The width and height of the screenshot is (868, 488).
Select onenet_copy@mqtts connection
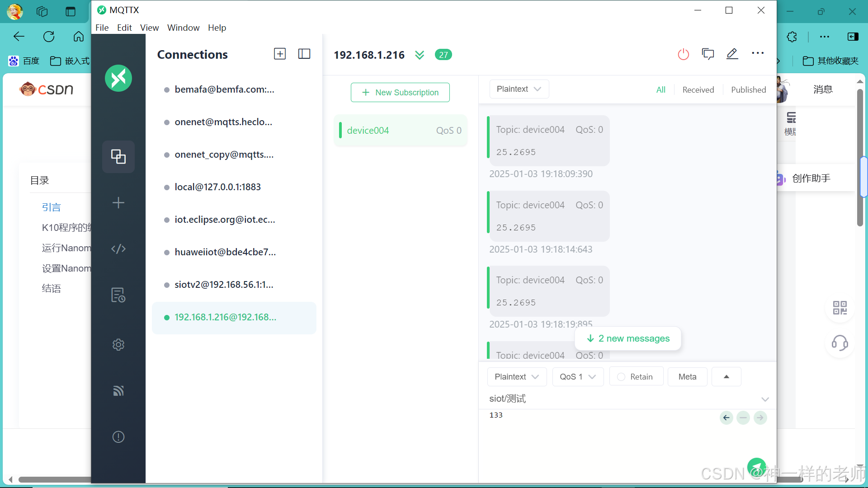tap(234, 155)
